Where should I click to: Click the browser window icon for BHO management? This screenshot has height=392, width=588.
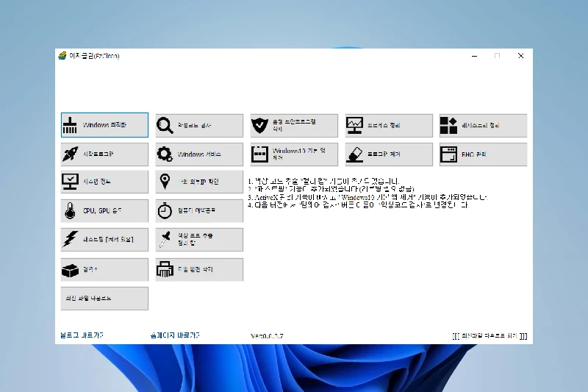pyautogui.click(x=449, y=154)
